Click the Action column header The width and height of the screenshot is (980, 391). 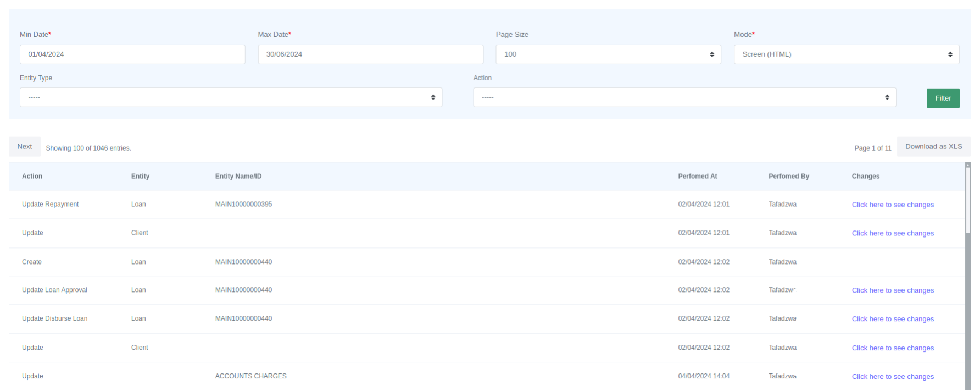(32, 177)
